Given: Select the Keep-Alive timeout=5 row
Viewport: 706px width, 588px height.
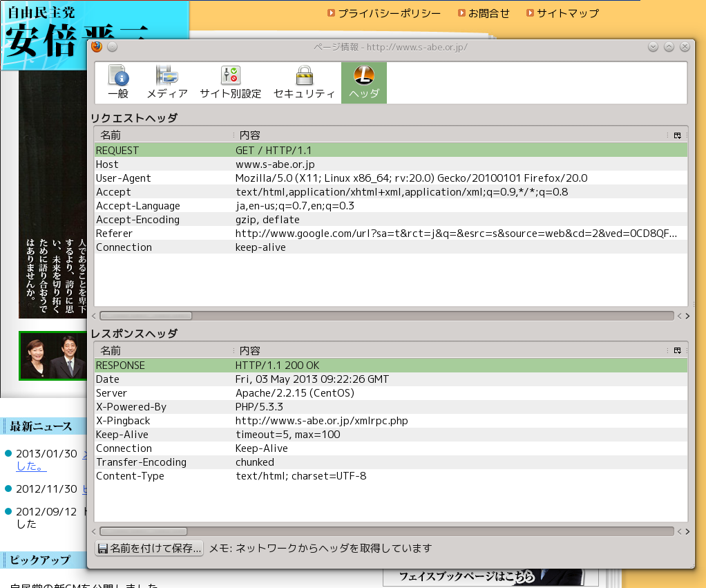Looking at the screenshot, I should coord(391,435).
